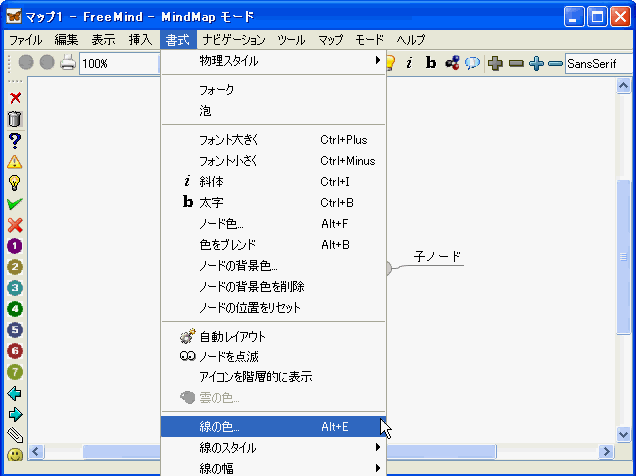Add priority 7 olive number icon
Screen dimensions: 636x476
(x=15, y=372)
